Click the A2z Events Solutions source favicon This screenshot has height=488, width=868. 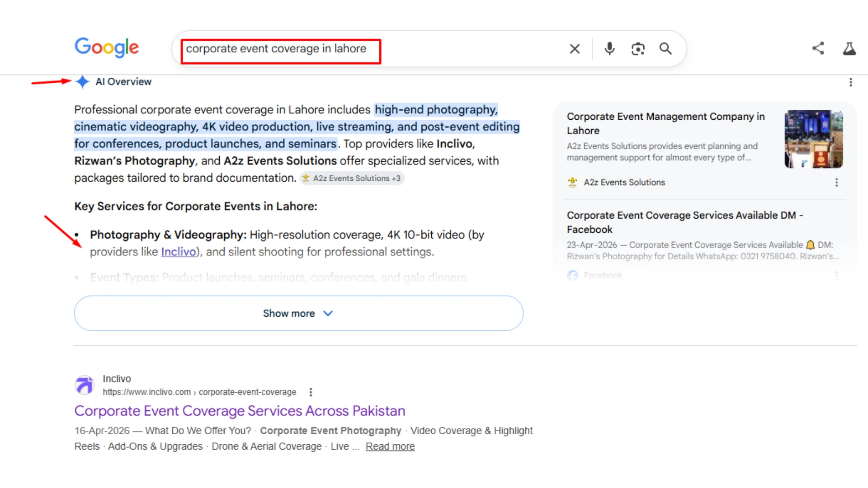[x=573, y=182]
